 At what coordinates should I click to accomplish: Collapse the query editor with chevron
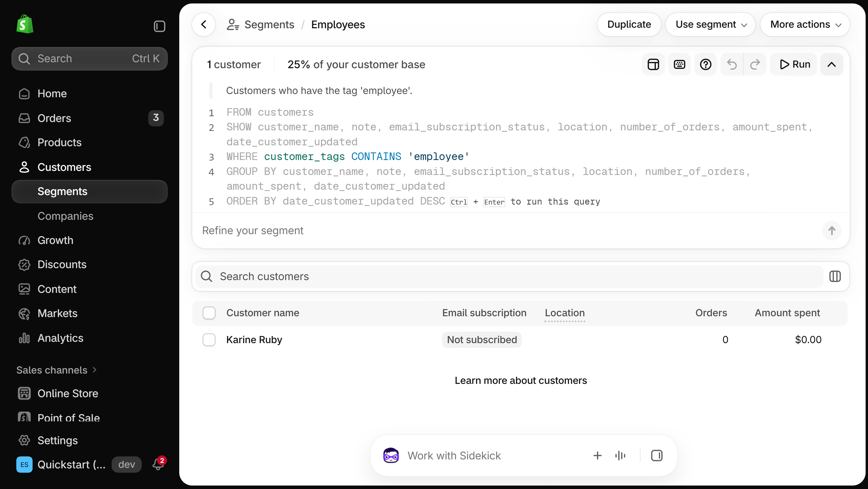click(832, 64)
